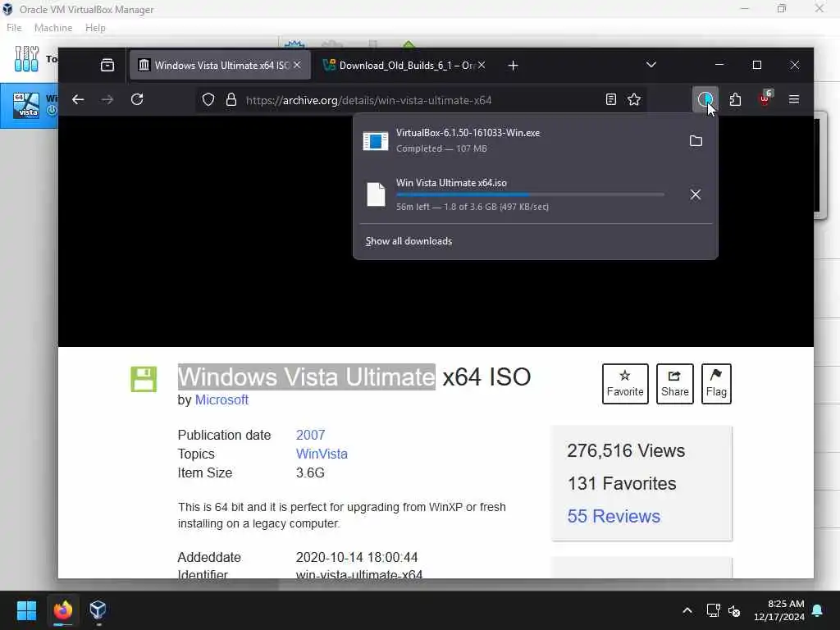Screen dimensions: 840x630
Task: Open the notification bell in system tray
Action: [818, 610]
